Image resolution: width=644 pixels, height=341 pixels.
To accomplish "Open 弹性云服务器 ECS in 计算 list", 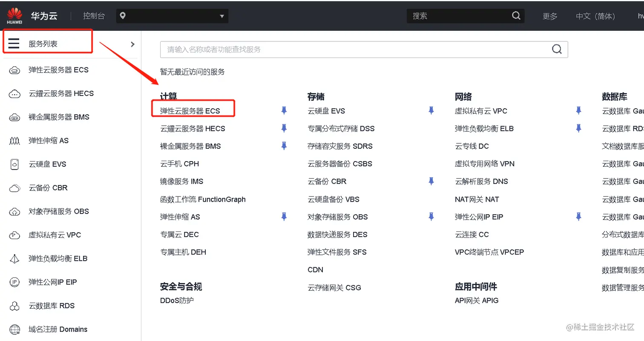I will pos(190,111).
